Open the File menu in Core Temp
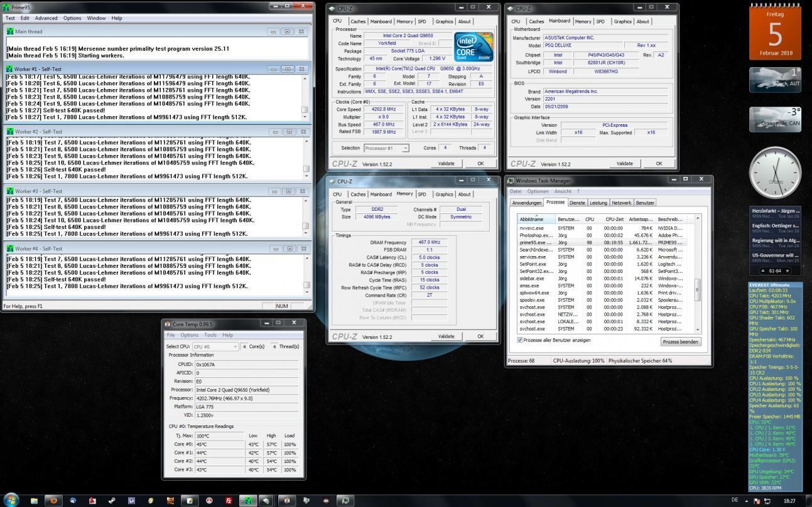The height and width of the screenshot is (507, 812). click(171, 335)
